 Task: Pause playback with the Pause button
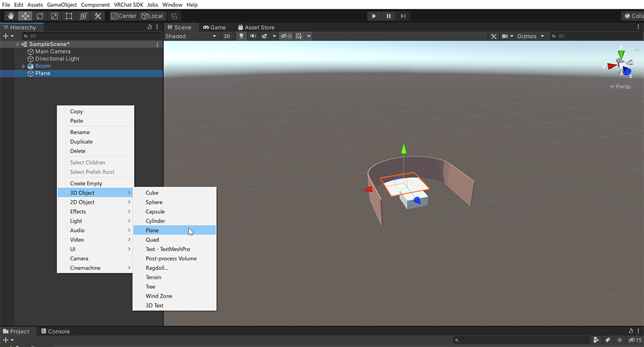[389, 16]
